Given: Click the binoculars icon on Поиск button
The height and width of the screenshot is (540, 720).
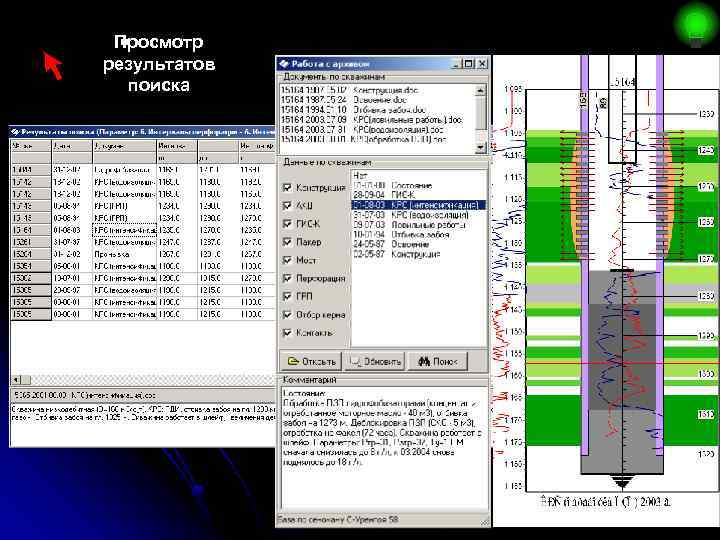Looking at the screenshot, I should (x=424, y=361).
